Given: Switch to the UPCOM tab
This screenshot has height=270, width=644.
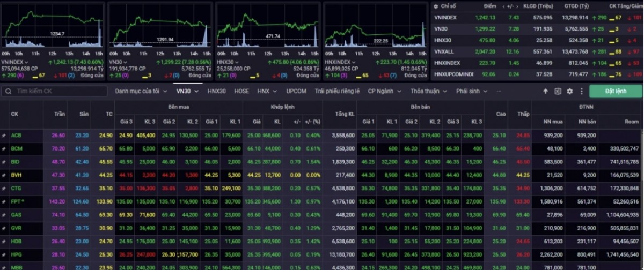Looking at the screenshot, I should (x=296, y=92).
